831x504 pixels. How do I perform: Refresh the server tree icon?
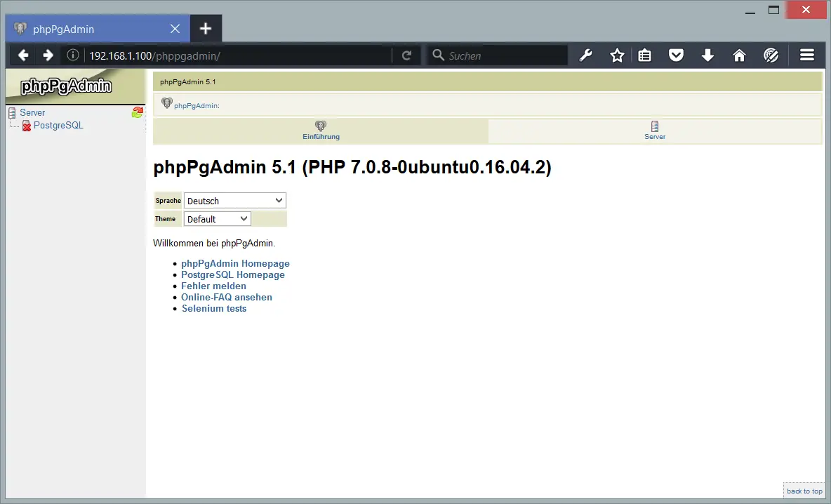pyautogui.click(x=138, y=112)
